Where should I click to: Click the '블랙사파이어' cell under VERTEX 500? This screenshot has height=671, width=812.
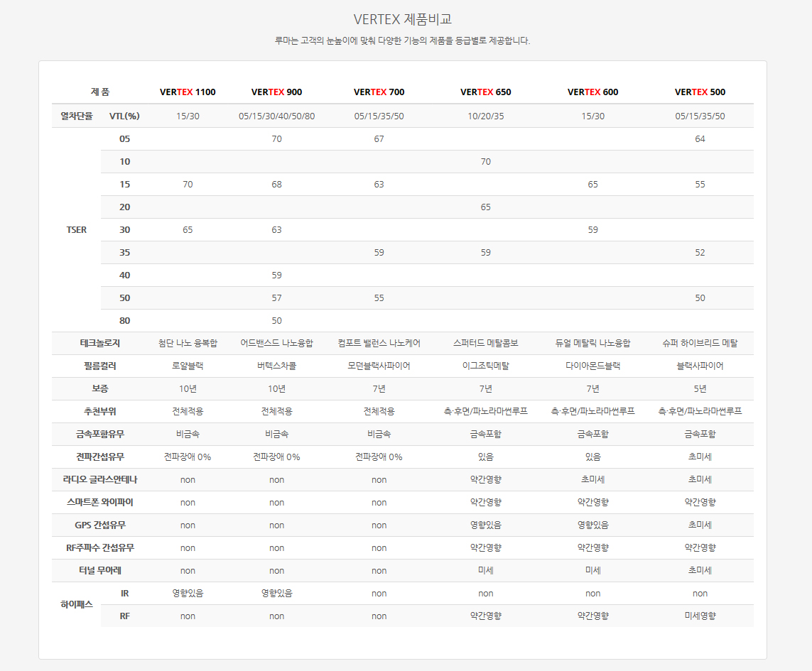(x=700, y=366)
